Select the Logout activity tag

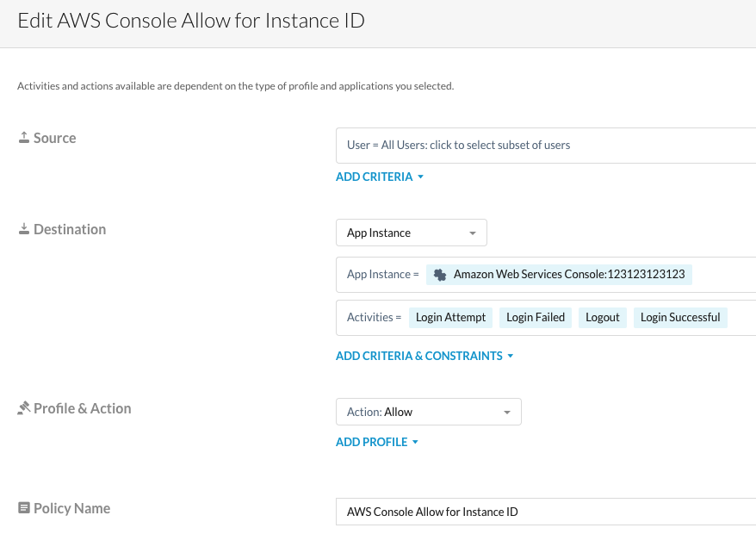pyautogui.click(x=602, y=318)
